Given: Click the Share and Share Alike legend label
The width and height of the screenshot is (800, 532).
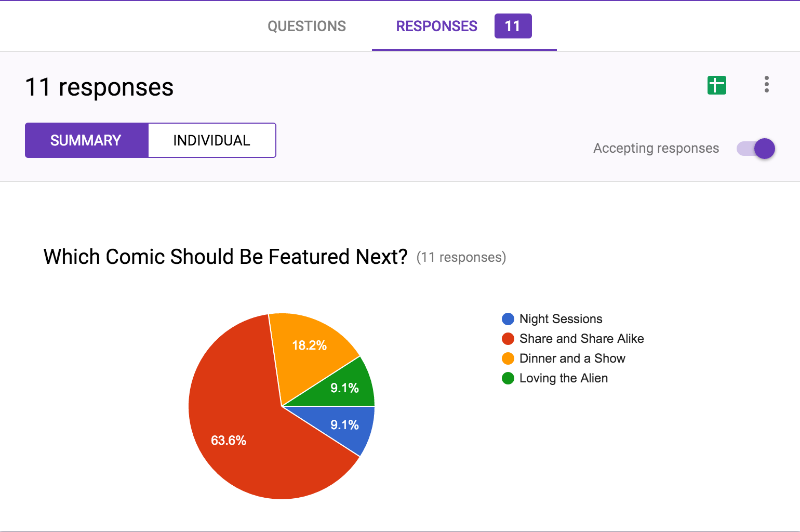Looking at the screenshot, I should coord(582,339).
